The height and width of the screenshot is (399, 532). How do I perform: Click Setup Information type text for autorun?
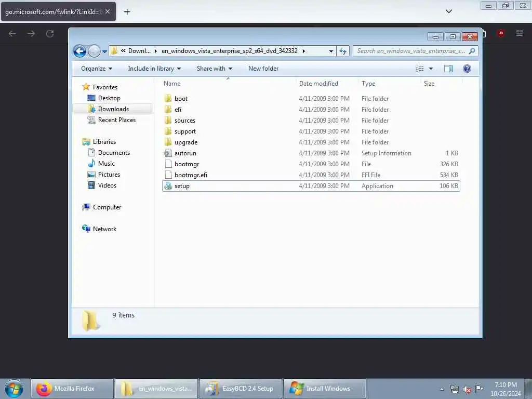point(386,153)
